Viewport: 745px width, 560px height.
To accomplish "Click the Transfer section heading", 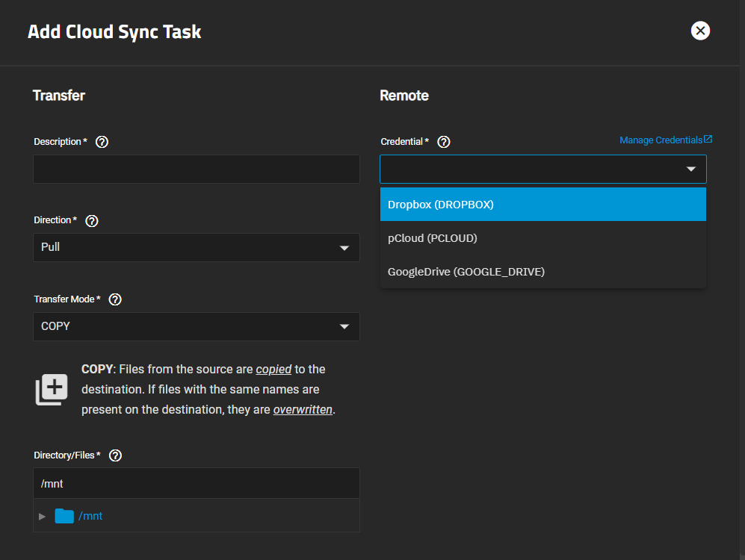I will pos(59,96).
